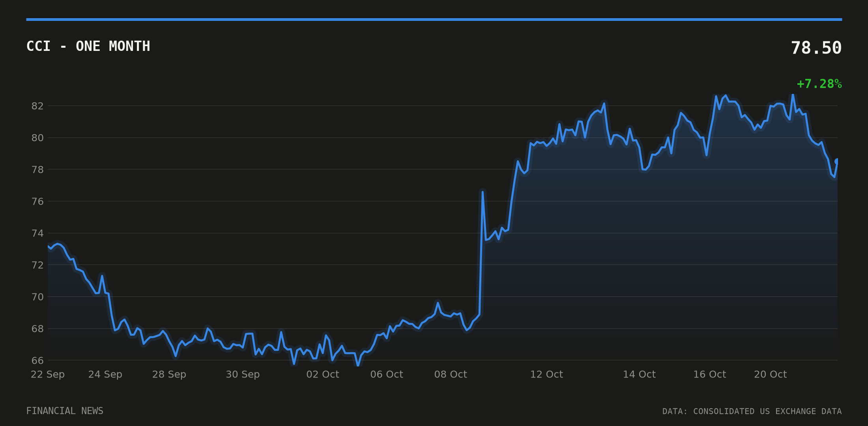
Task: Click the 82 y-axis label
Action: tap(37, 106)
